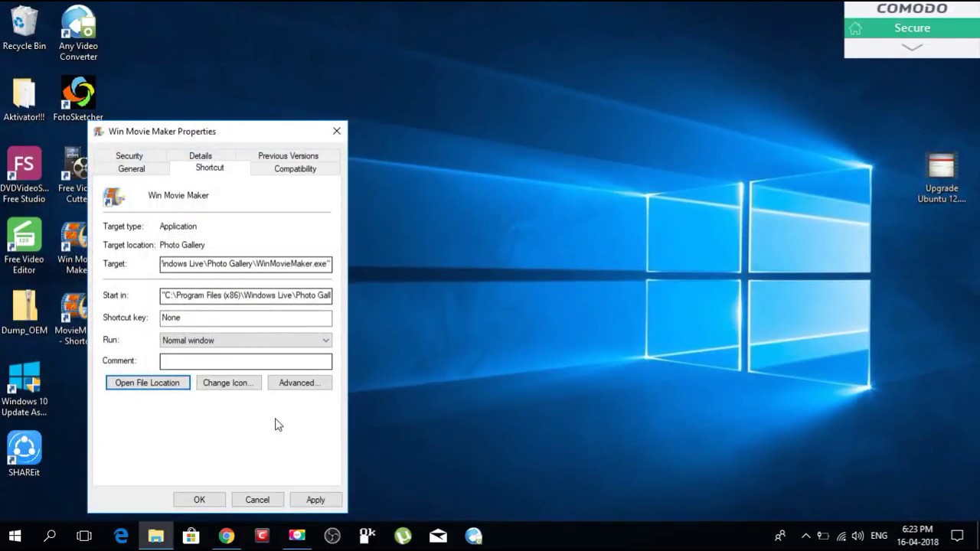Click the Apply button
Image resolution: width=980 pixels, height=551 pixels.
(x=315, y=500)
